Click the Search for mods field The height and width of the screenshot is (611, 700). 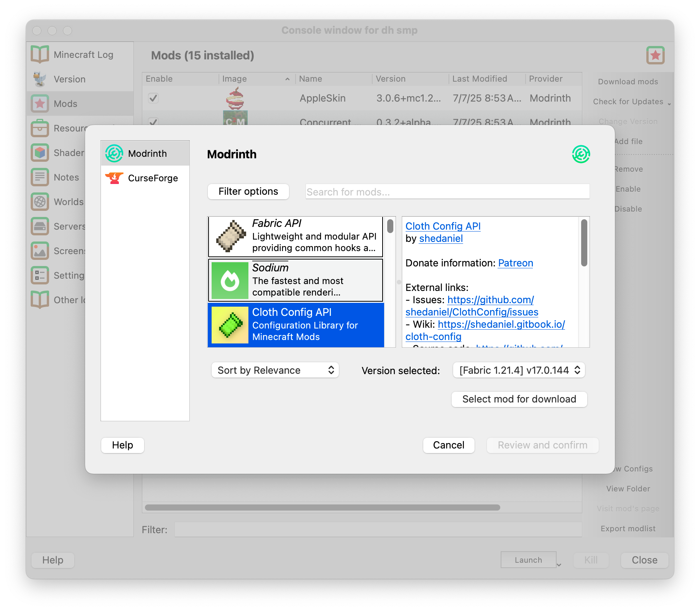(x=447, y=191)
